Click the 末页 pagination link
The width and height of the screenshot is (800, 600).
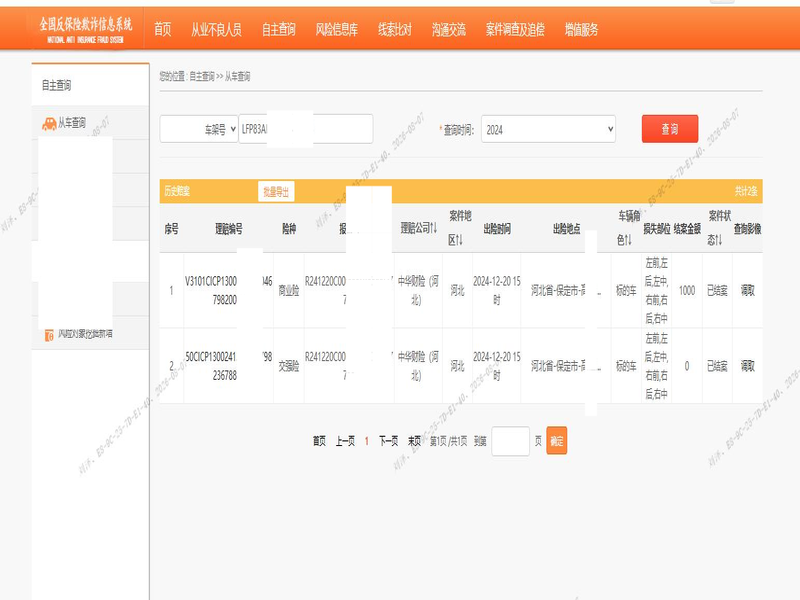(x=414, y=441)
